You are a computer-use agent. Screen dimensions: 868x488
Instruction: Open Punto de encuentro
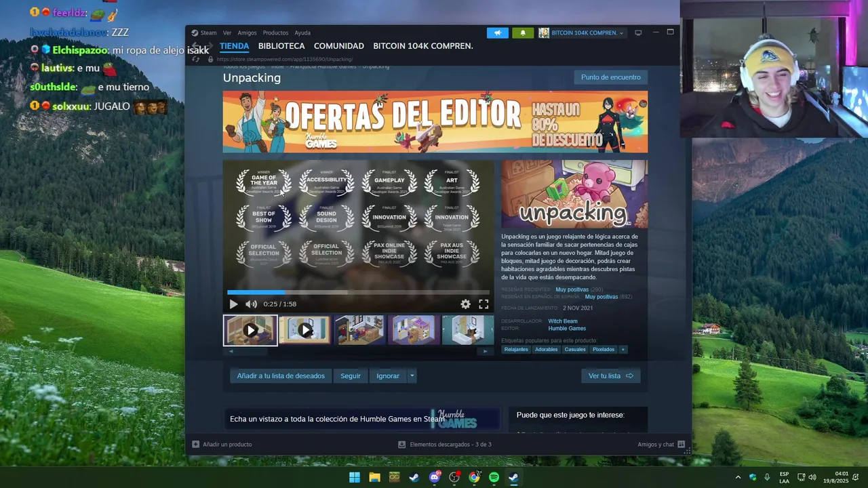[610, 77]
